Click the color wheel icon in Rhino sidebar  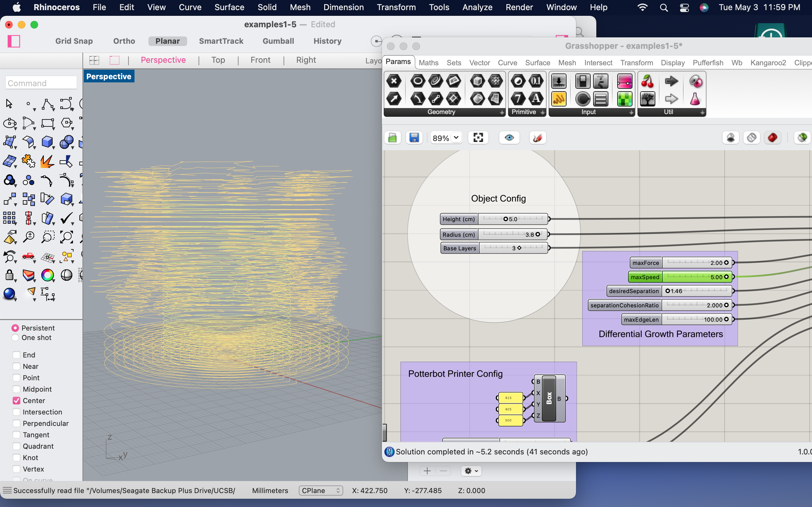(47, 275)
